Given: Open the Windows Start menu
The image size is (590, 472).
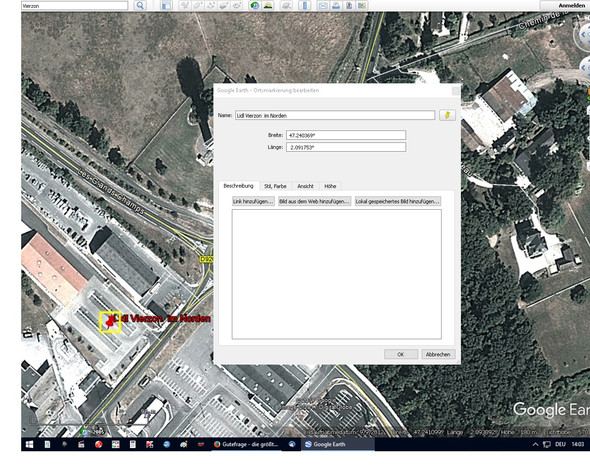Looking at the screenshot, I should tap(29, 445).
